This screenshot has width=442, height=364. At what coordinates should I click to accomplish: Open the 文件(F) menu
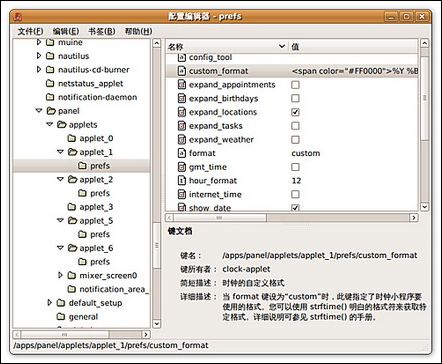click(x=30, y=31)
